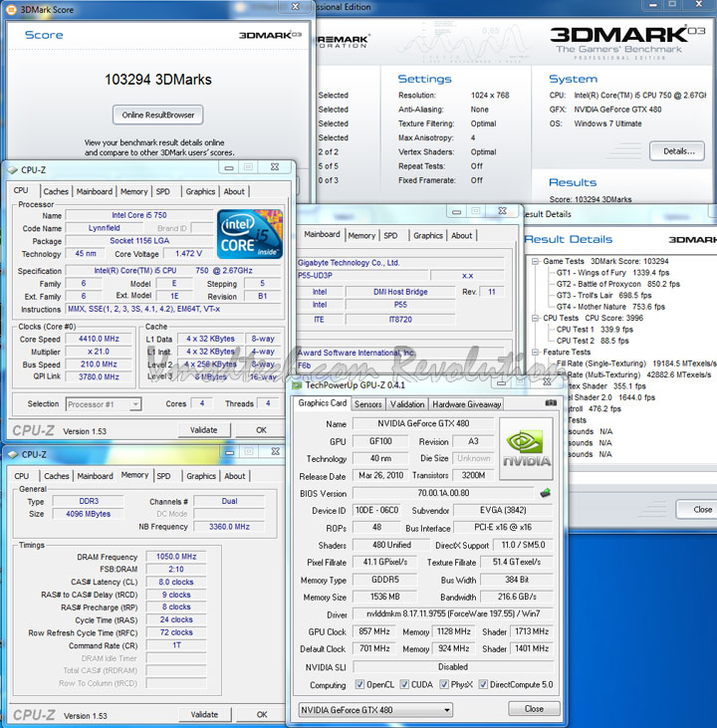The image size is (717, 728).
Task: Click Validate in upper CPU-Z window
Action: coord(203,430)
